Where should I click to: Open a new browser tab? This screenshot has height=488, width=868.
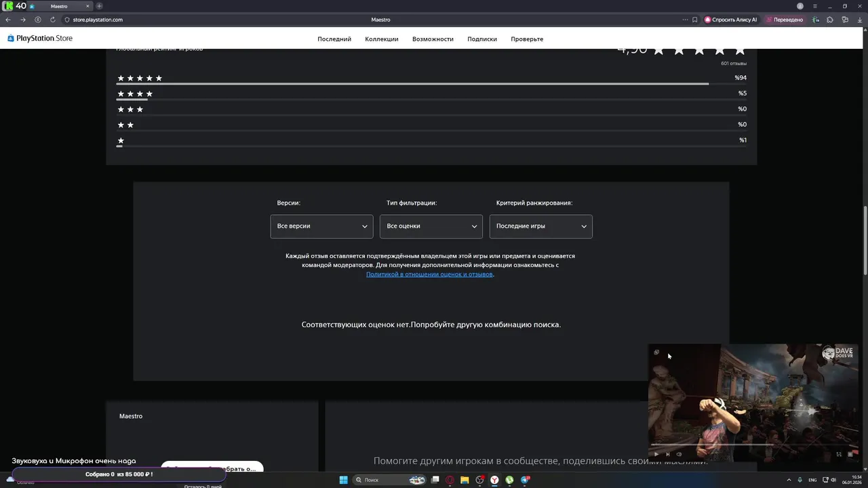point(99,6)
